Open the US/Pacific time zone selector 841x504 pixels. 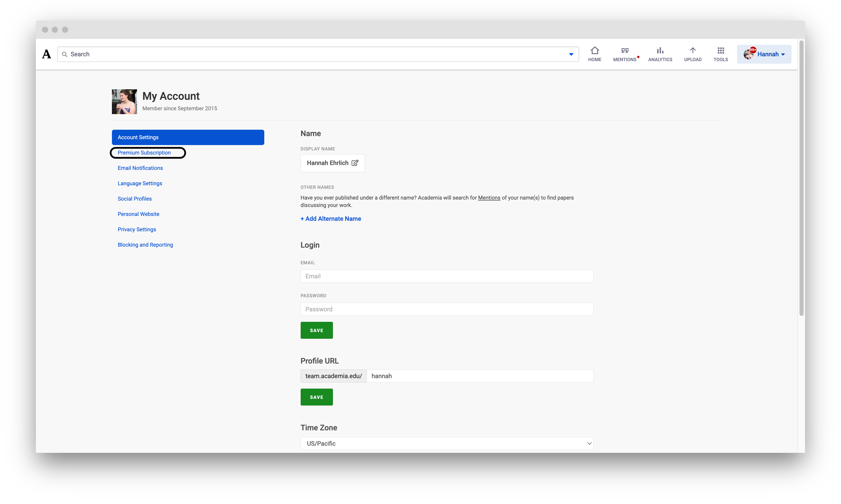(446, 443)
